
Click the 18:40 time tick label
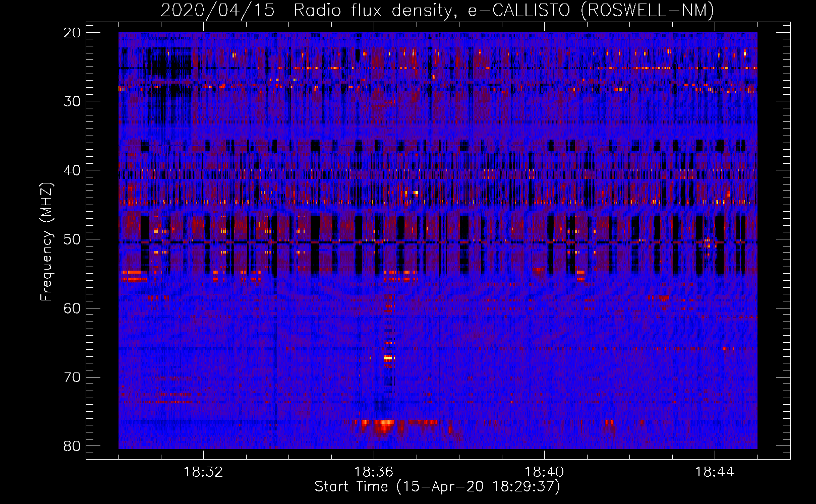click(544, 472)
